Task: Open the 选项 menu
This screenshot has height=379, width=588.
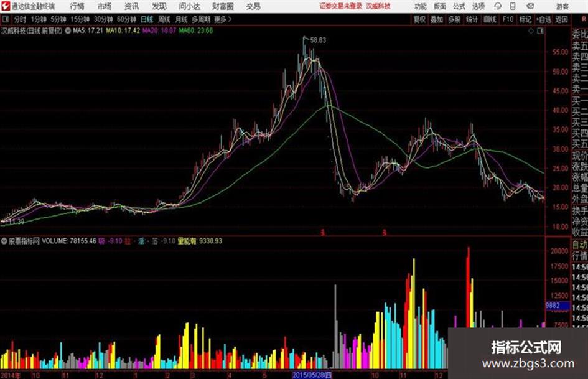Action: 478,6
